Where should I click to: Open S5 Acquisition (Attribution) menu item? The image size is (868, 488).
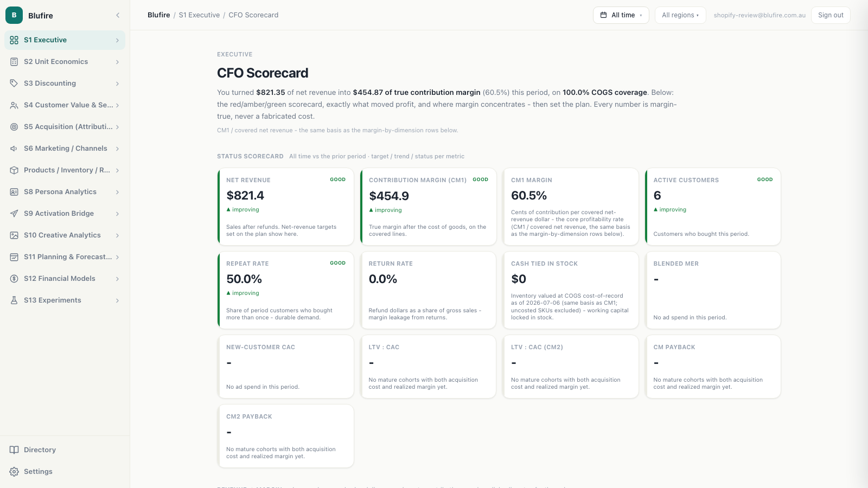(x=65, y=127)
